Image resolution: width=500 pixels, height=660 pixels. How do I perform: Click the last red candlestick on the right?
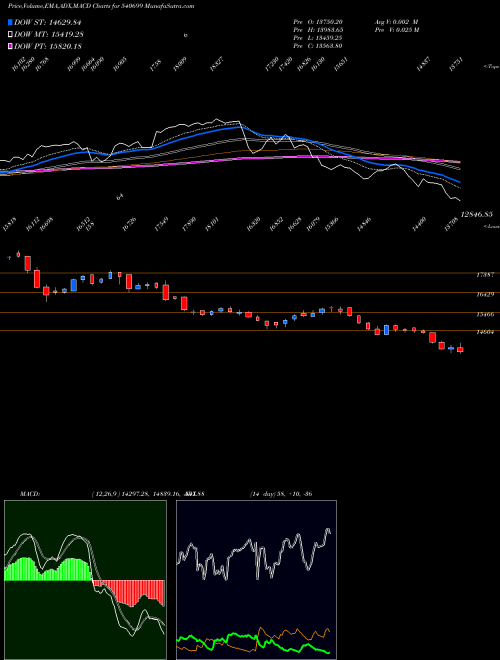(x=460, y=349)
